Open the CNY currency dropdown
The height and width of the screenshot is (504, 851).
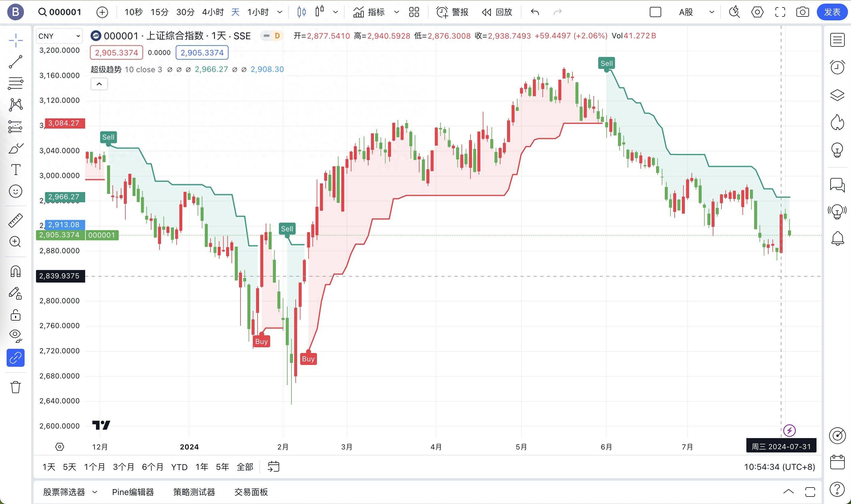(x=59, y=36)
